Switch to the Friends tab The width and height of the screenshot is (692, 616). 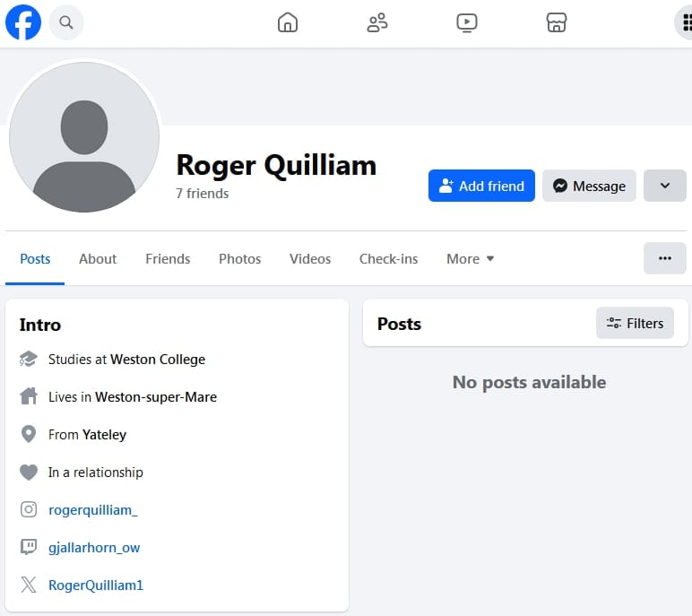pyautogui.click(x=168, y=259)
